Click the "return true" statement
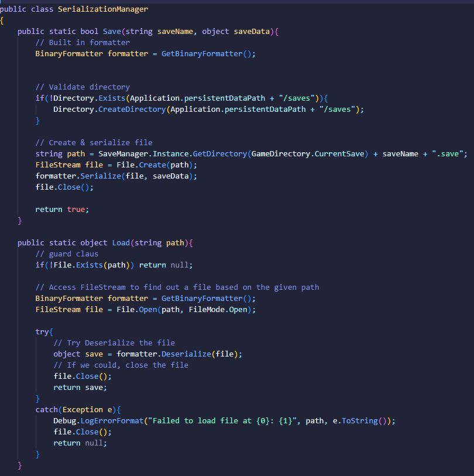 pyautogui.click(x=62, y=209)
